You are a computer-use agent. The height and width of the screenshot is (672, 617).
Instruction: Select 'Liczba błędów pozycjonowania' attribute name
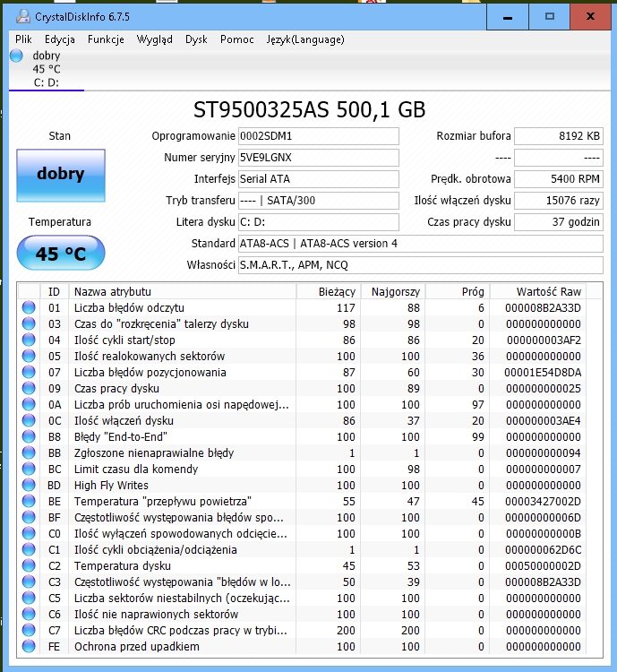[150, 372]
